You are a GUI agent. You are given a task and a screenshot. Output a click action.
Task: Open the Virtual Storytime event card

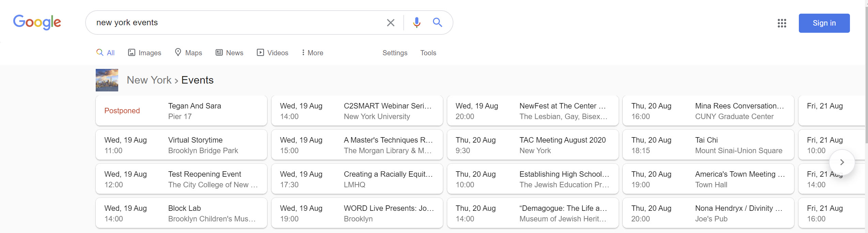tap(181, 145)
